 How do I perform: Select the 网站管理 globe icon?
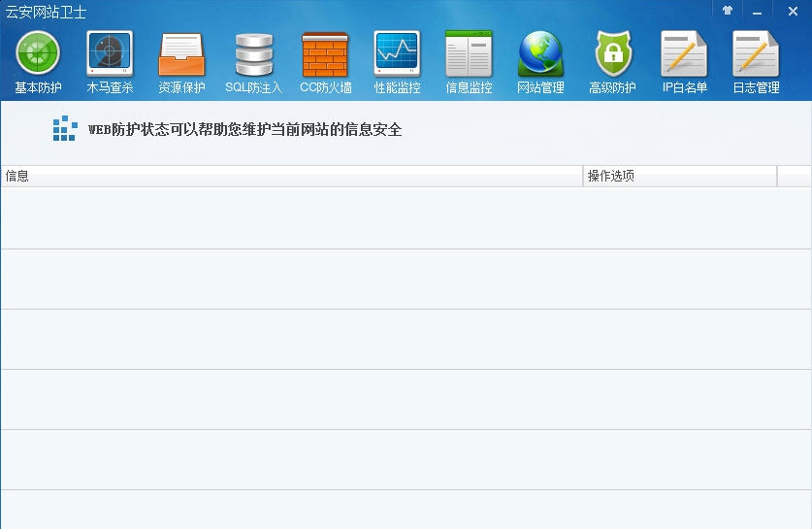540,54
